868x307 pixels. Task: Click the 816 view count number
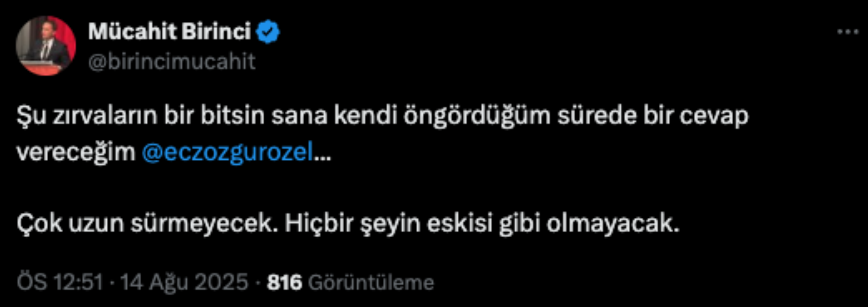coord(284,282)
